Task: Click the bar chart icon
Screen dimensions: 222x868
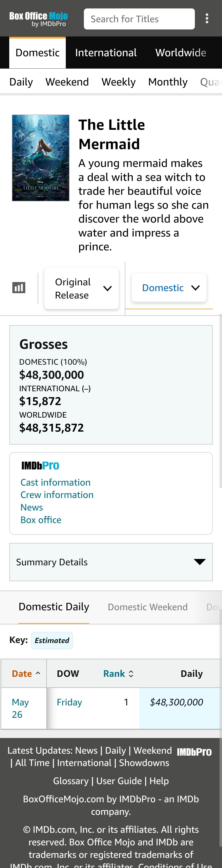Action: click(19, 287)
